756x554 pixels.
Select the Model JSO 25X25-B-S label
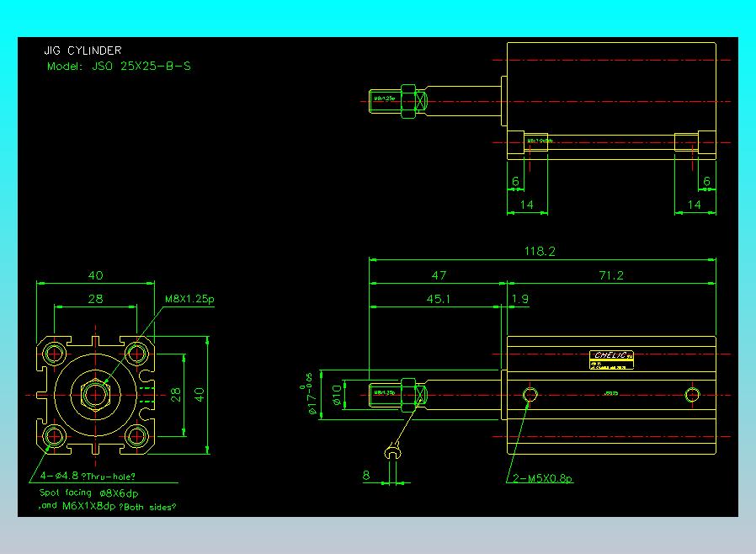[118, 66]
